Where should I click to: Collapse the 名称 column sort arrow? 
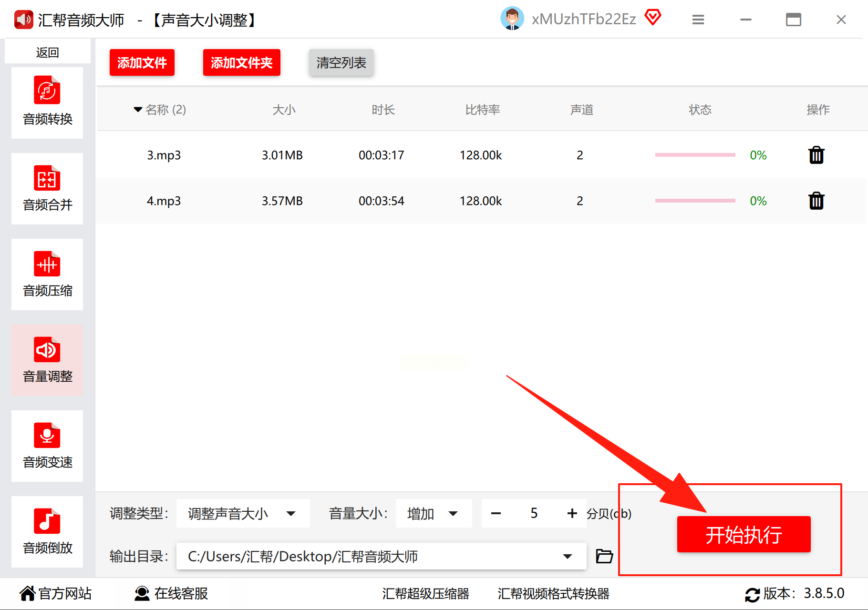click(x=138, y=110)
